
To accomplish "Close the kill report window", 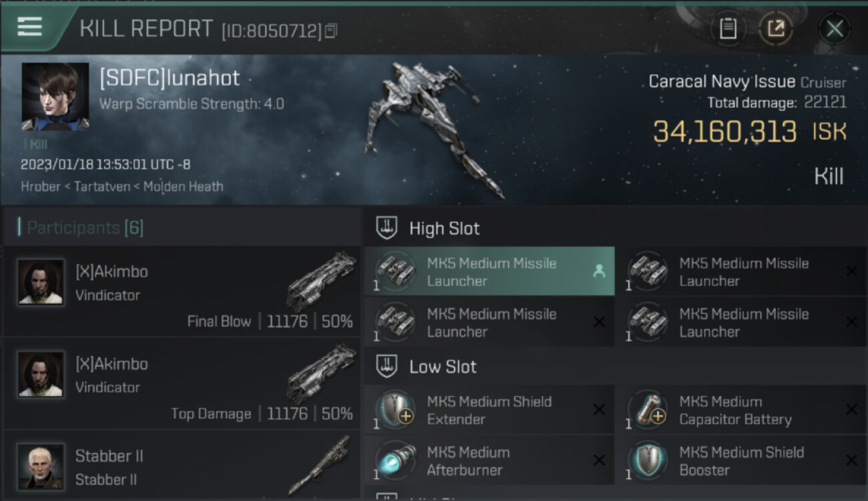I will tap(835, 29).
